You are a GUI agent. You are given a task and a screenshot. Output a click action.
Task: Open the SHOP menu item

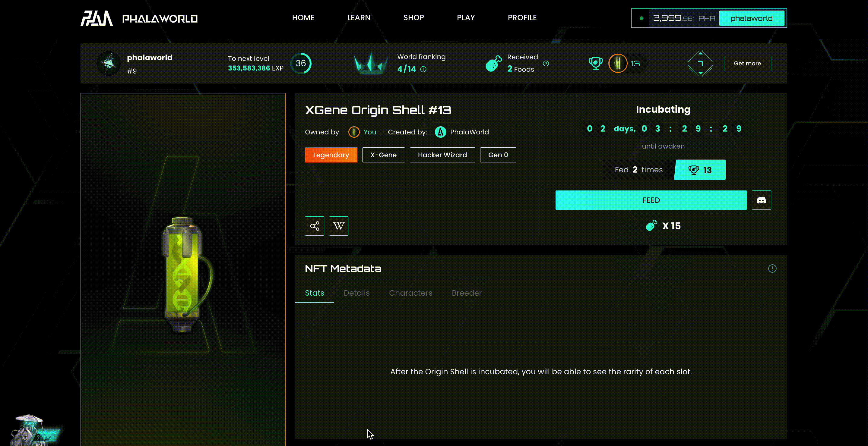413,17
